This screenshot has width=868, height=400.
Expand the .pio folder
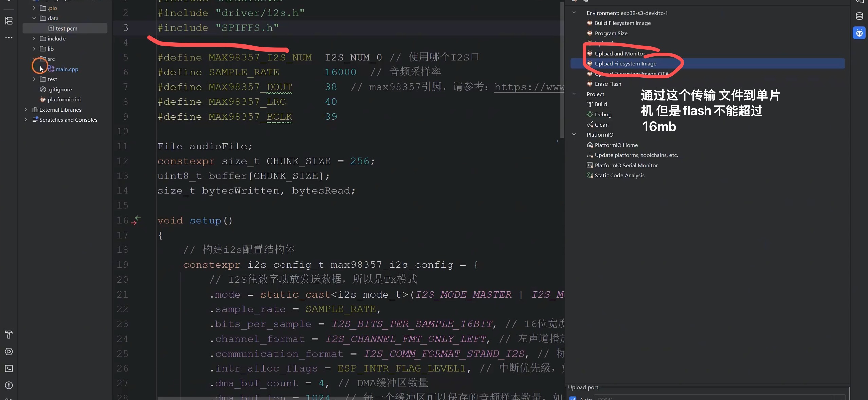(x=34, y=8)
